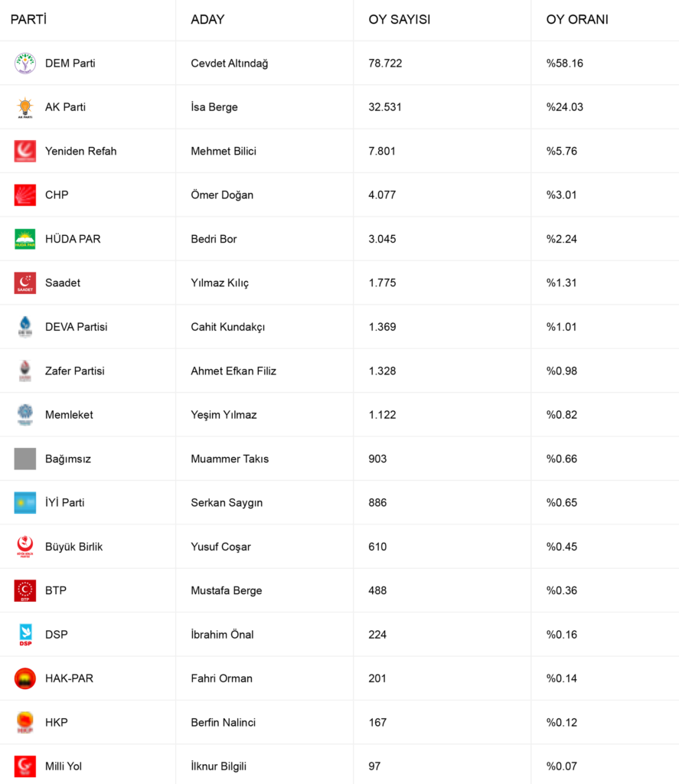Click the Büyük Birlik party logo

click(x=25, y=547)
